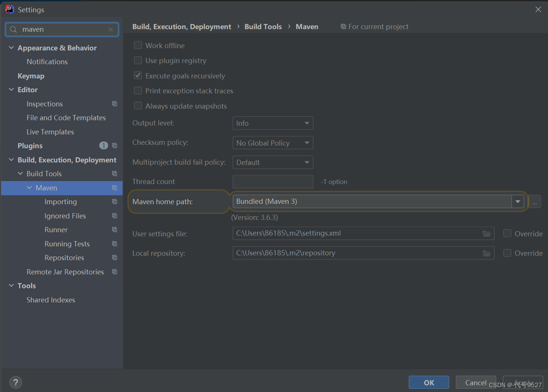Enable the Work offline checkbox
This screenshot has height=392, width=548.
click(138, 46)
